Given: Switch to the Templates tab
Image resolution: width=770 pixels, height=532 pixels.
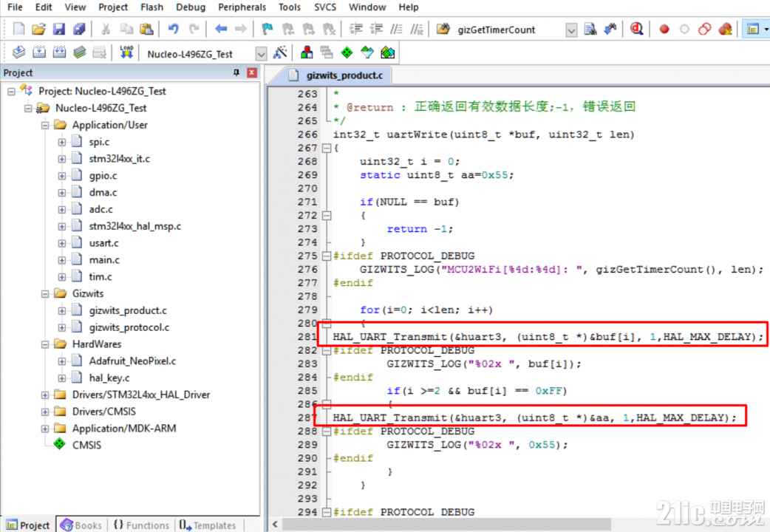Looking at the screenshot, I should [x=207, y=525].
